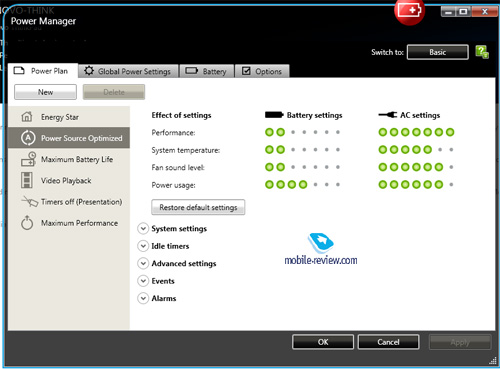Click the Power Source Optimized circular icon
Screen dimensions: 500x369
[x=28, y=138]
